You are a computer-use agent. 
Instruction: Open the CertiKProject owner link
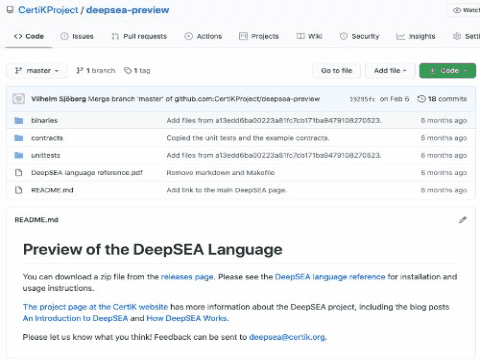point(48,10)
